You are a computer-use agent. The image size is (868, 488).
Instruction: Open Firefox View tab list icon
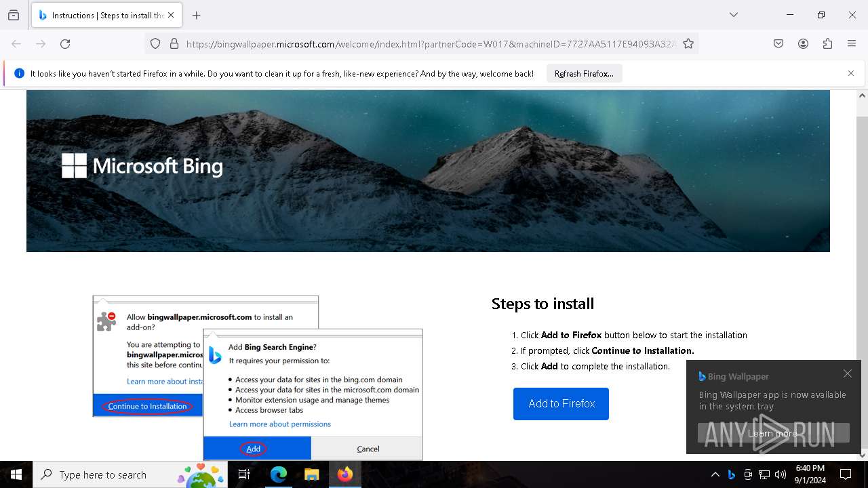click(x=14, y=15)
